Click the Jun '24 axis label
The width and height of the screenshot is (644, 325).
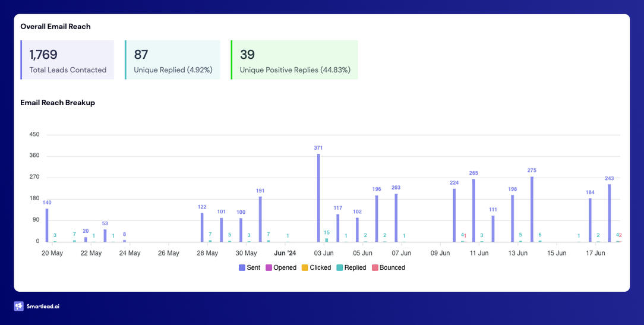(285, 253)
